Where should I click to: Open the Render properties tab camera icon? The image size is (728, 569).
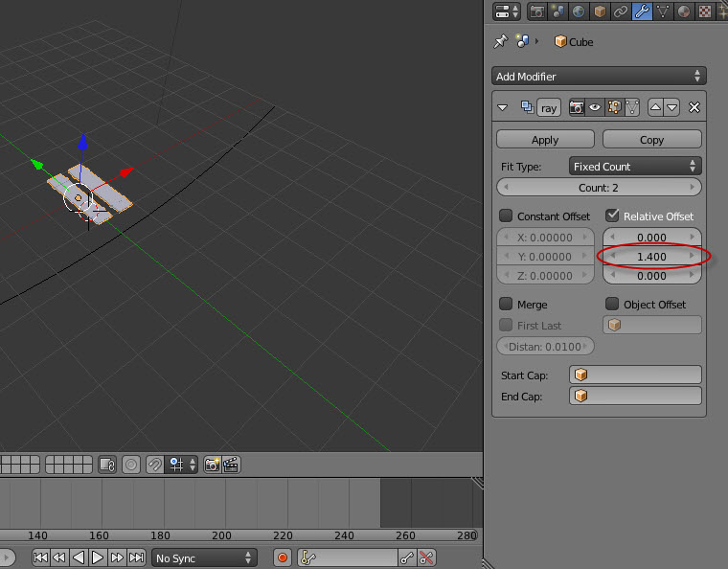point(537,11)
